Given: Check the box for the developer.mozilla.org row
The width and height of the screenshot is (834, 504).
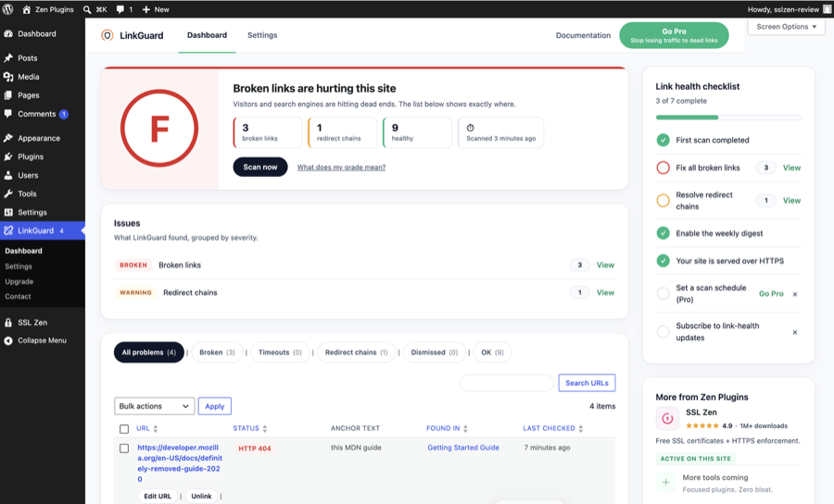Looking at the screenshot, I should point(124,448).
